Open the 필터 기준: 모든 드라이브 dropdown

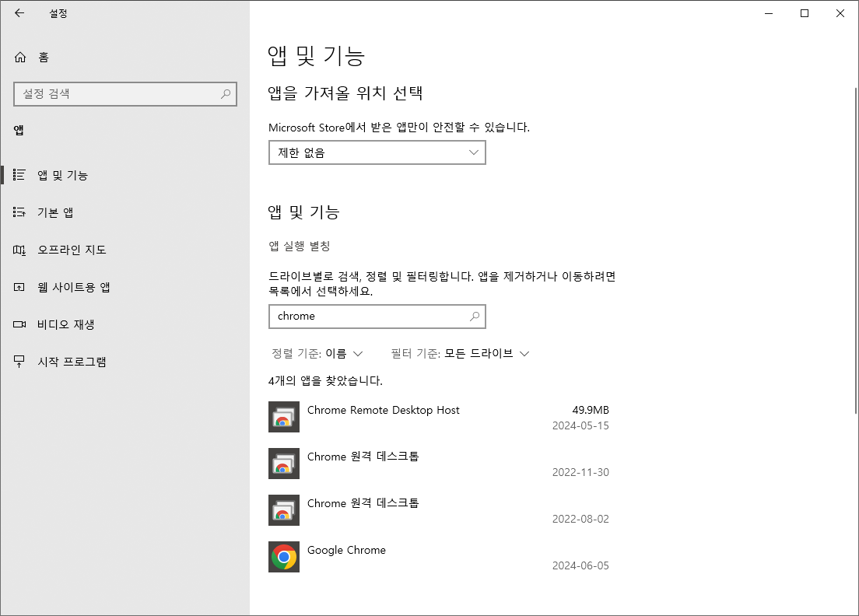click(460, 354)
